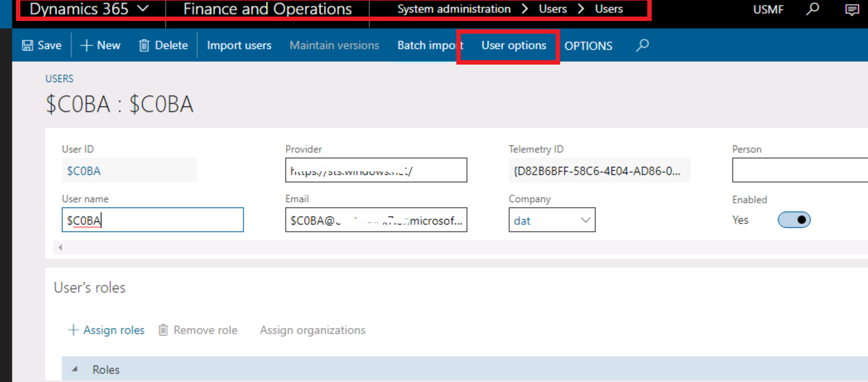Viewport: 868px width, 382px height.
Task: Click the User's roles section header
Action: point(89,288)
